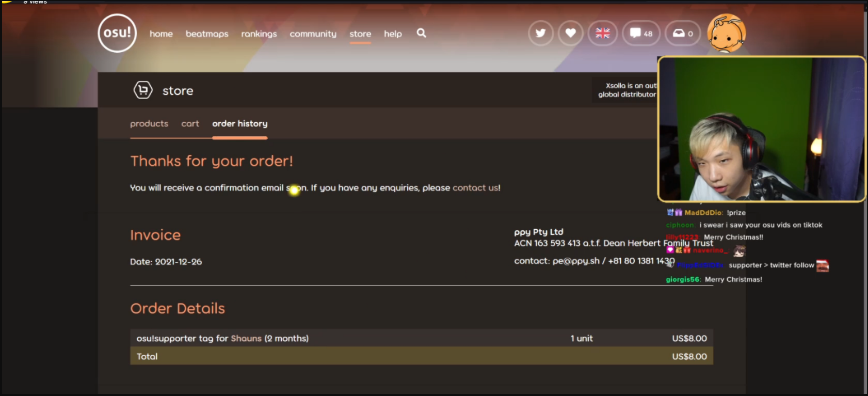Click ciphoon's tiktok chat message

[x=744, y=225]
